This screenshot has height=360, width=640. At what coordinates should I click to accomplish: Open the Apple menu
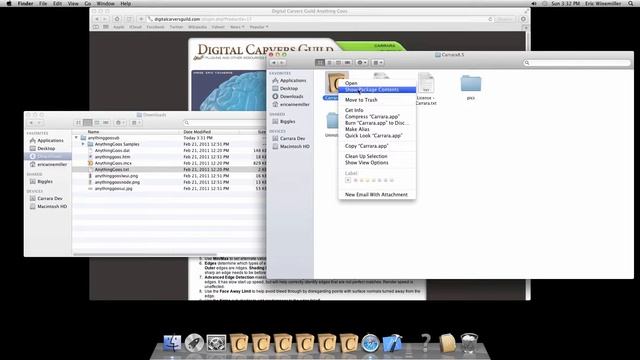point(9,3)
